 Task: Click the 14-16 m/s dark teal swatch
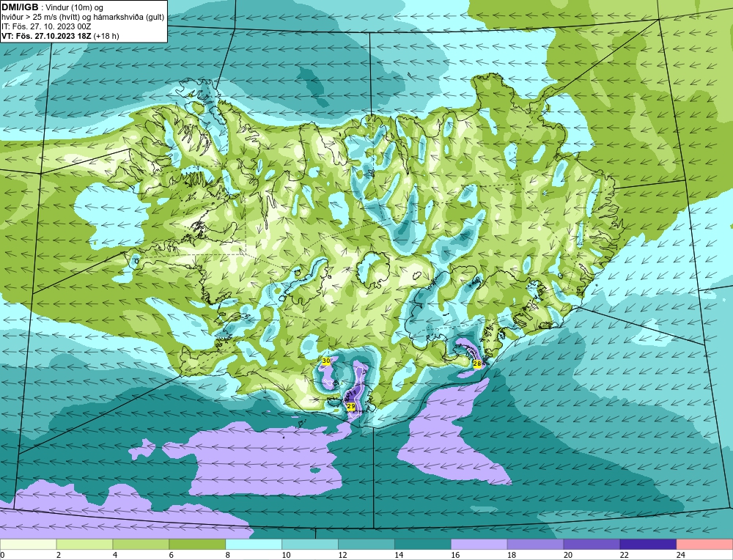[x=423, y=545]
